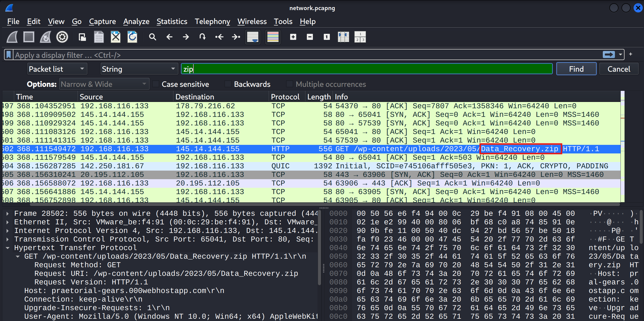
Task: Restart the current capture
Action: click(45, 37)
